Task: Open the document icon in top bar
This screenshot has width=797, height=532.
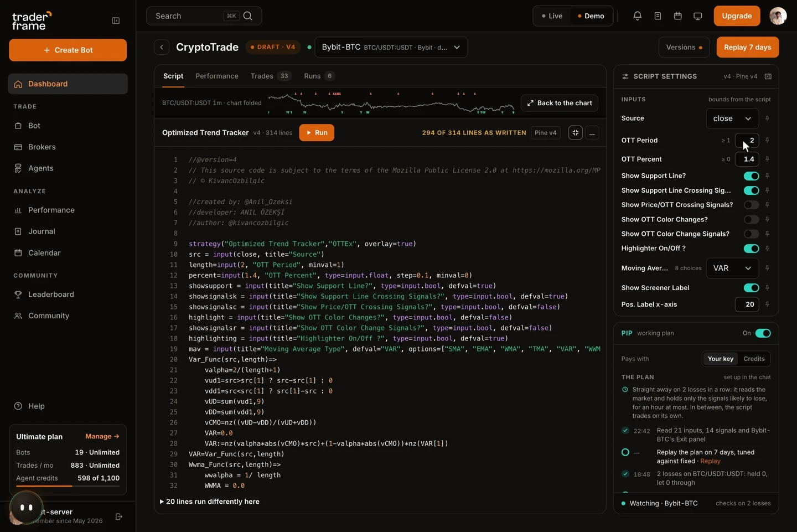Action: (658, 16)
